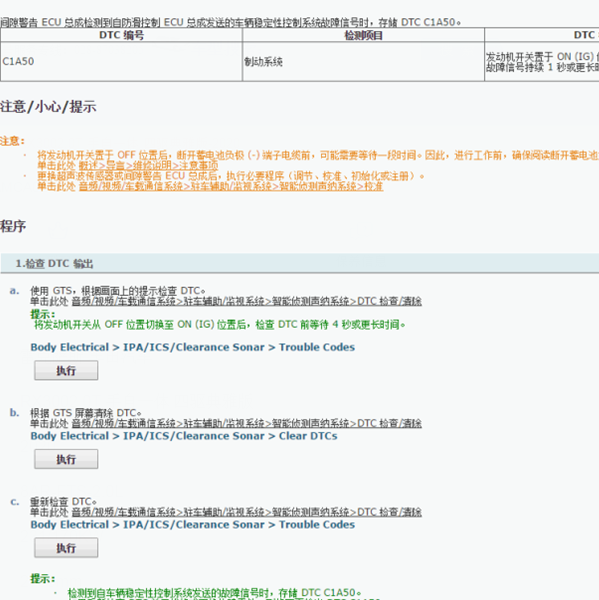599x600 pixels.
Task: Select step header 1.检查 DTC 输出
Action: tap(299, 263)
